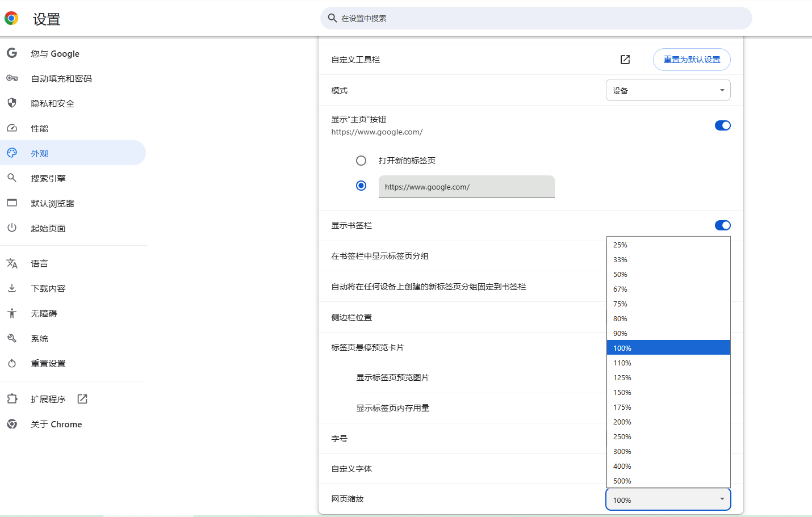Click the Chrome icon beside 关于 Chrome
The width and height of the screenshot is (812, 517).
pyautogui.click(x=12, y=424)
